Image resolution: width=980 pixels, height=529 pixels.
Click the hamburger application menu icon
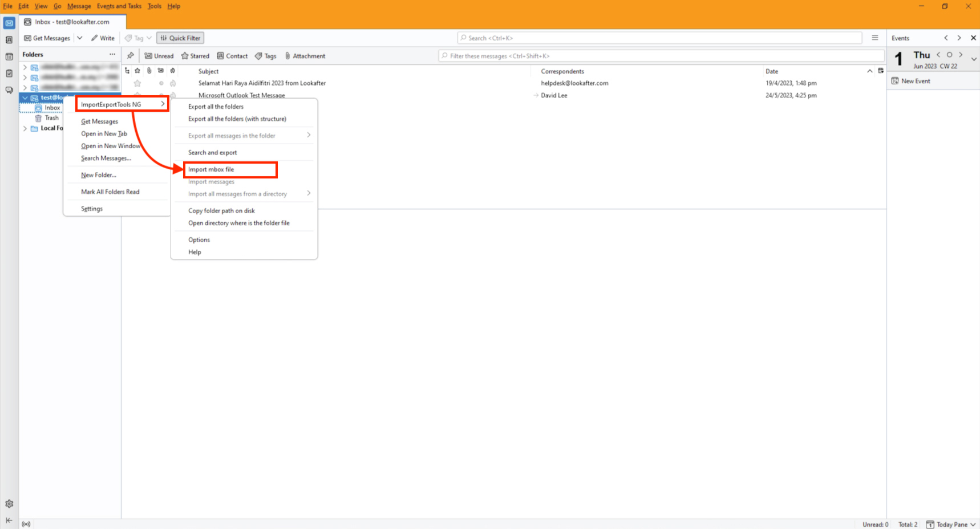coord(874,38)
